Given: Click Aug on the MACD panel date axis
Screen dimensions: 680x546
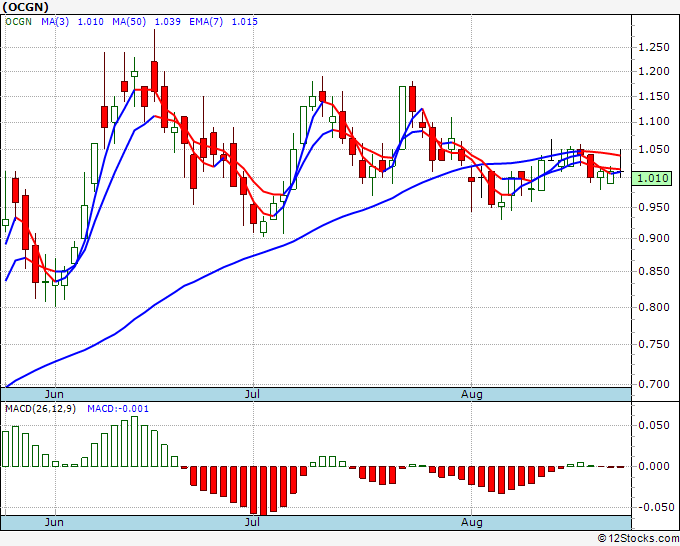Looking at the screenshot, I should pyautogui.click(x=471, y=522).
